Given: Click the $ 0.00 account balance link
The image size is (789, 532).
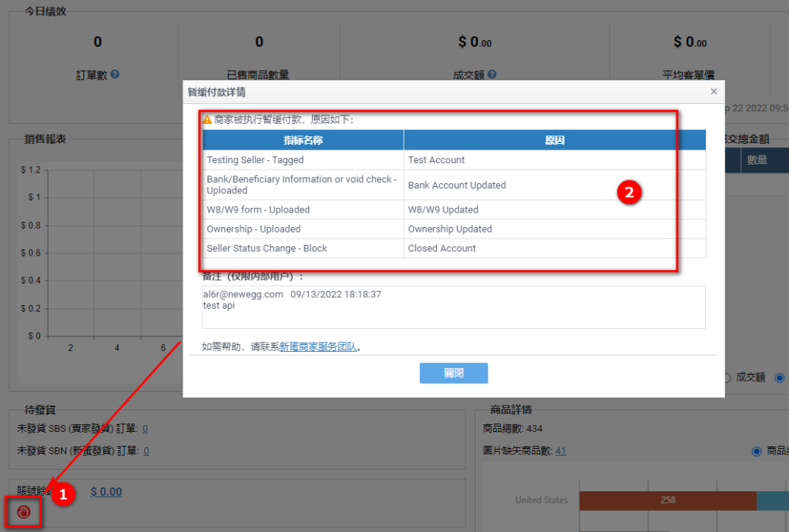Looking at the screenshot, I should (106, 490).
